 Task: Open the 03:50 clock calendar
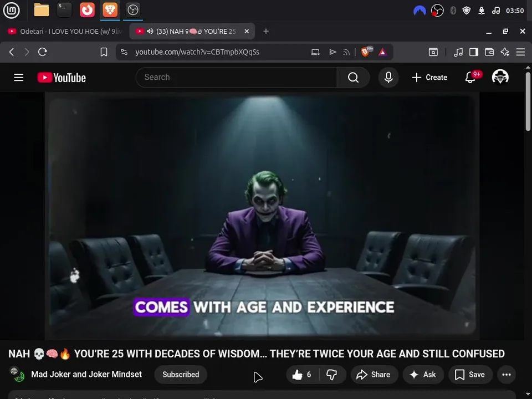click(515, 11)
